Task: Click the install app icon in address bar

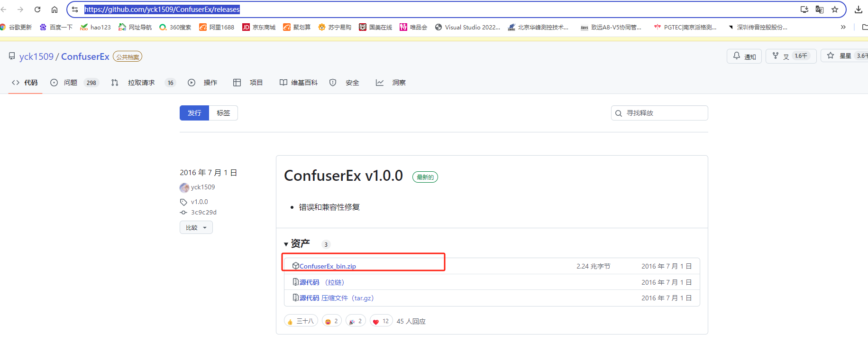Action: coord(804,9)
